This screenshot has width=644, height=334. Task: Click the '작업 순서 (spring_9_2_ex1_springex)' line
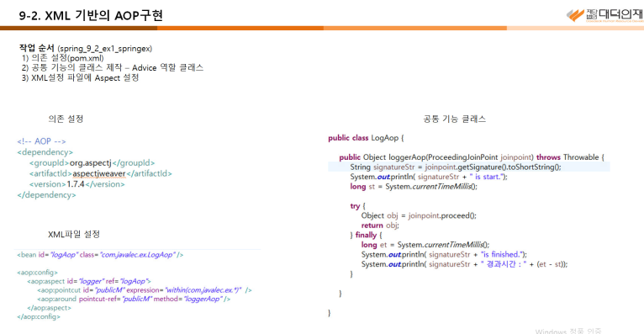[86, 48]
